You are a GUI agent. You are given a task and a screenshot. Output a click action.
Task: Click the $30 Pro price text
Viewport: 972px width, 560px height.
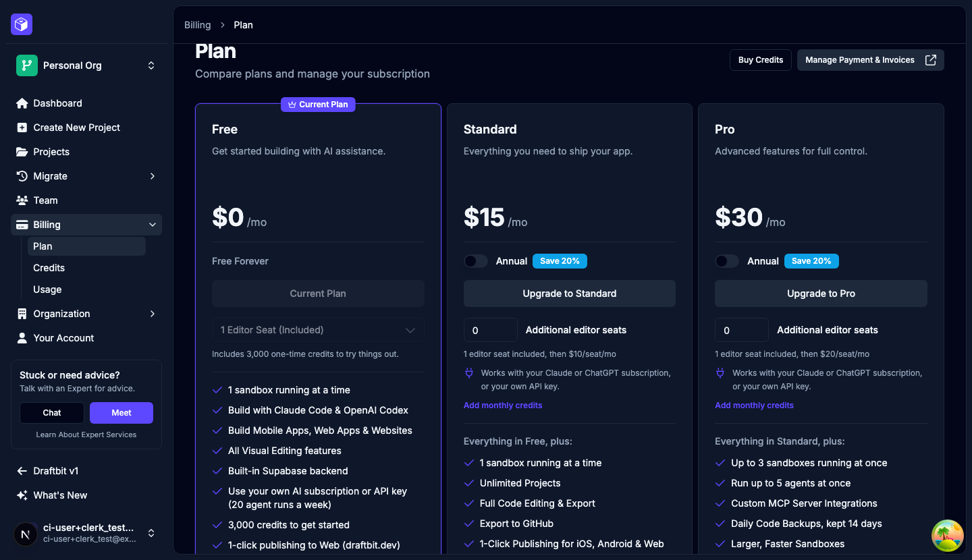tap(738, 217)
